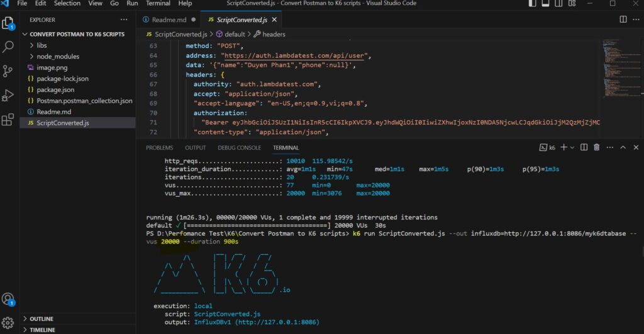Maximize the panel with the up chevron
The height and width of the screenshot is (334, 644).
point(623,147)
